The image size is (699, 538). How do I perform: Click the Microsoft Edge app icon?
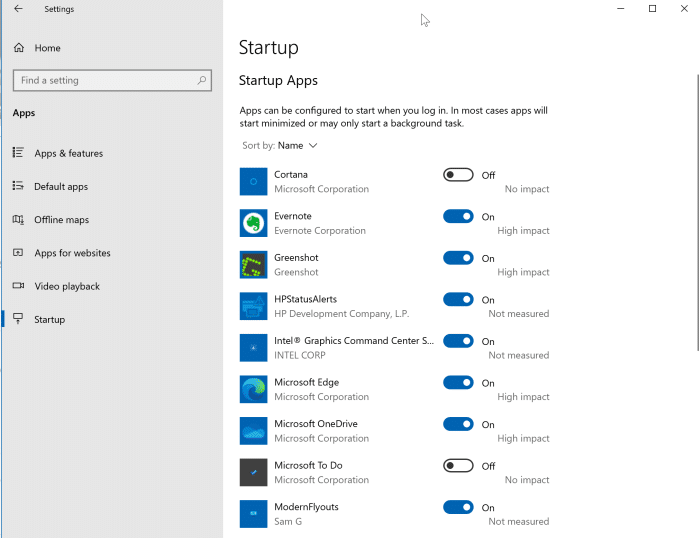coord(253,389)
